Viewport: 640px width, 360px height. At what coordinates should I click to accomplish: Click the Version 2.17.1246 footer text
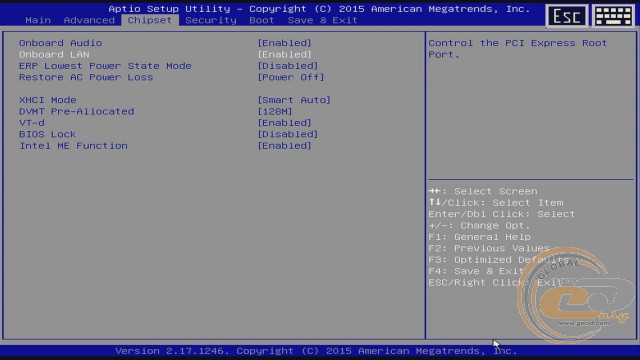[316, 351]
